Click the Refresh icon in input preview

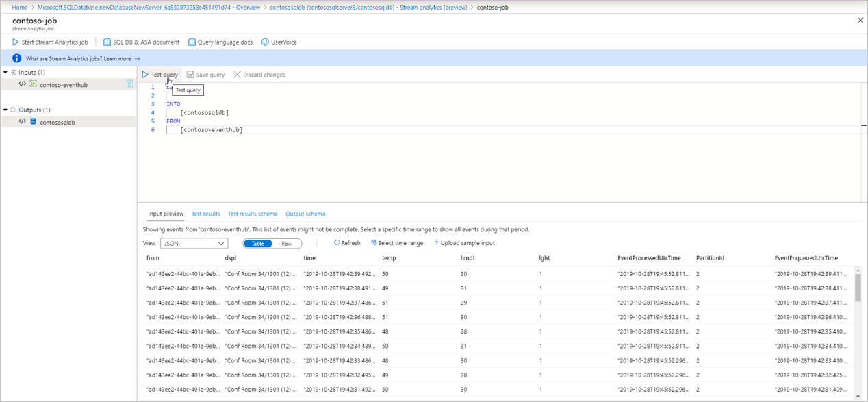[x=337, y=243]
